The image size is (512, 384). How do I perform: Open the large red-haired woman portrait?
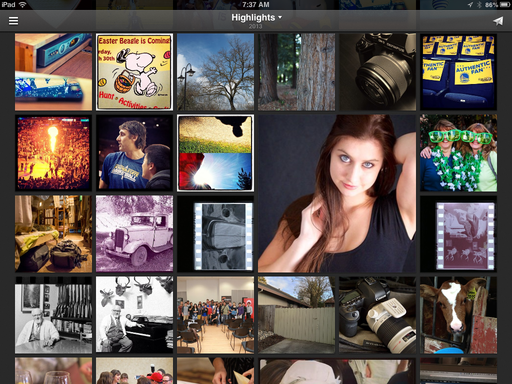click(337, 193)
